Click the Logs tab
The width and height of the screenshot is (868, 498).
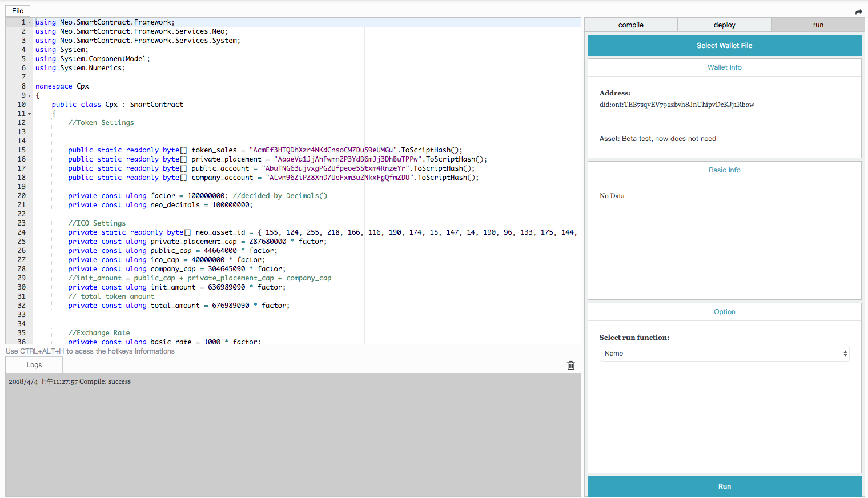(34, 365)
